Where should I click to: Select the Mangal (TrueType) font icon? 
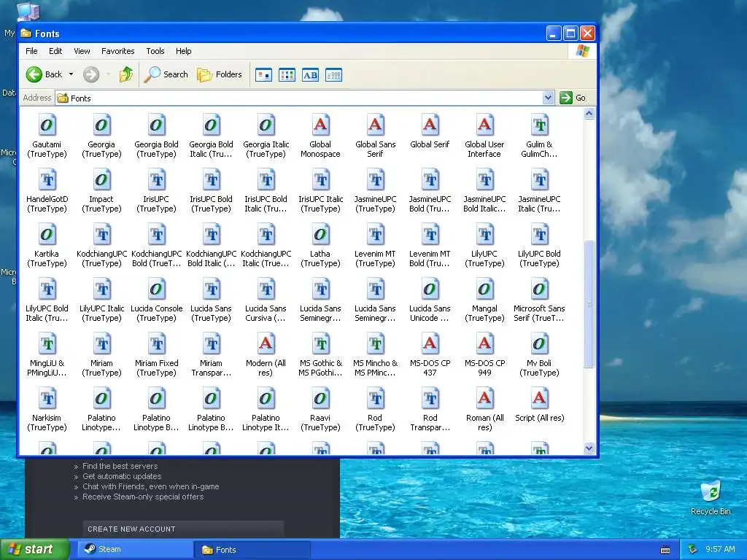point(484,289)
